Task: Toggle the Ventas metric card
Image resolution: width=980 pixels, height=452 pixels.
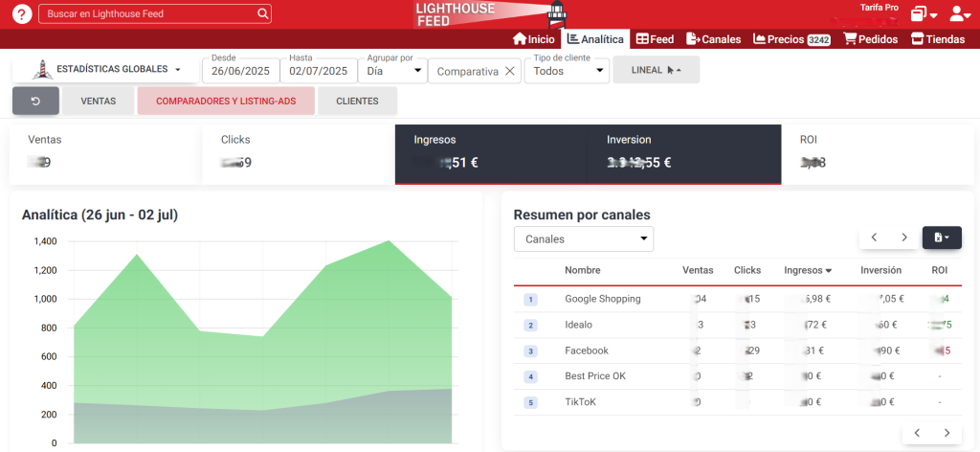Action: tap(105, 154)
